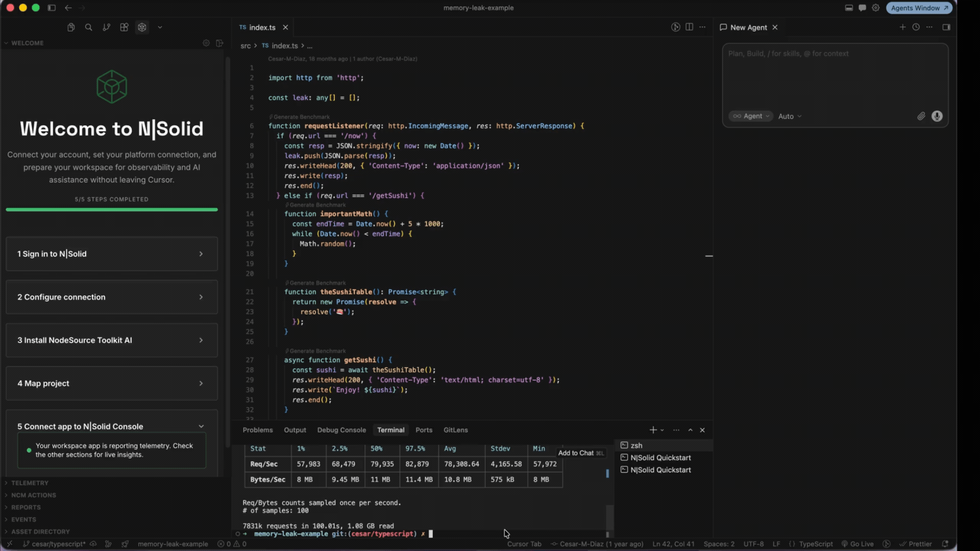980x551 pixels.
Task: Click the 5/5 steps completed progress bar
Action: (x=112, y=210)
